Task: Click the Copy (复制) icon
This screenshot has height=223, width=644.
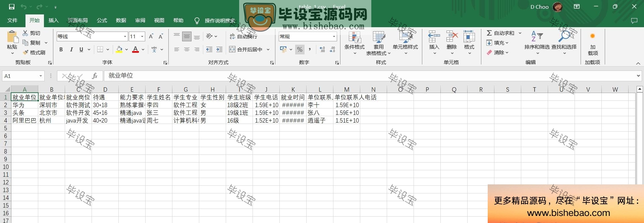Action: tap(25, 43)
